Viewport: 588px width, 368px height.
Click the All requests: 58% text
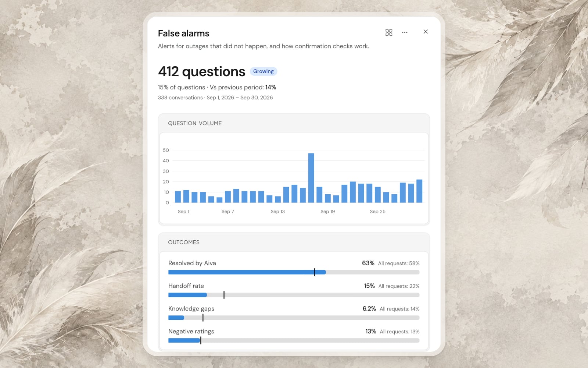(x=399, y=263)
